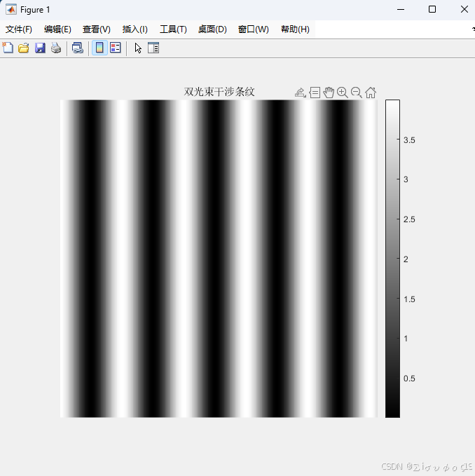475x476 pixels.
Task: Toggle the Insert Colorbar toolbar button
Action: click(99, 48)
